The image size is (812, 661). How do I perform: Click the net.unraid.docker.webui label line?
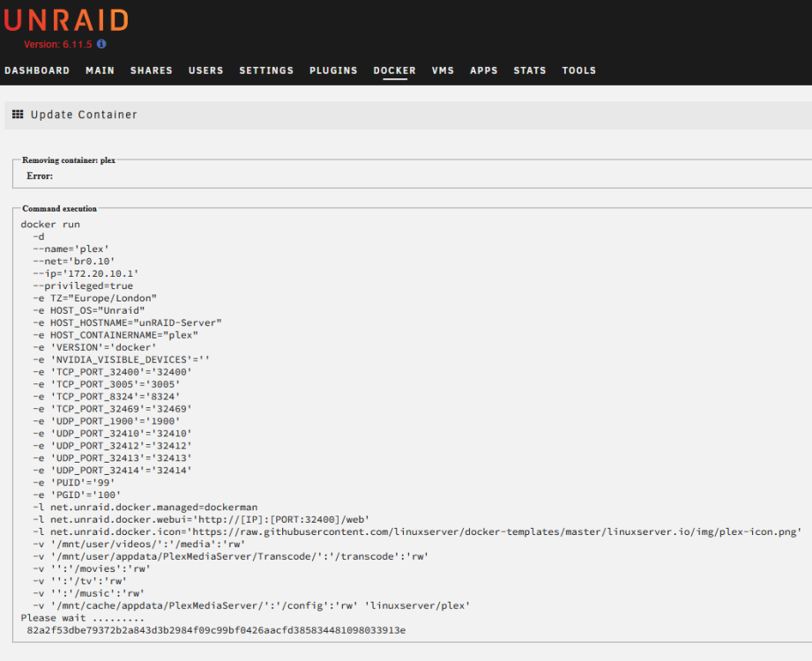coord(201,520)
